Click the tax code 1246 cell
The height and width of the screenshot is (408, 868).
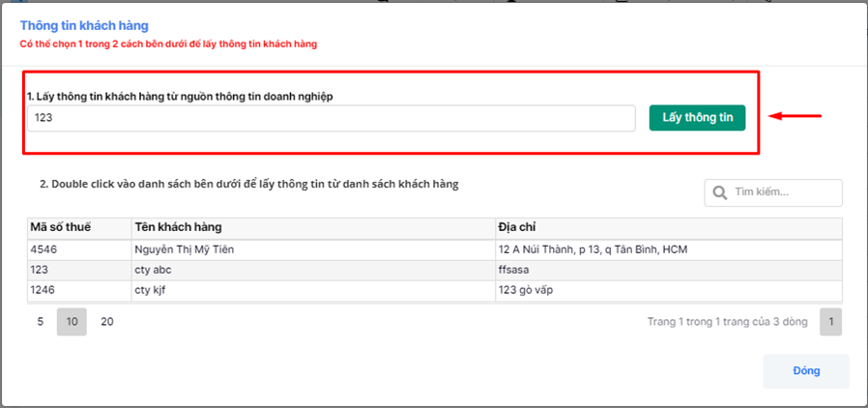coord(46,290)
